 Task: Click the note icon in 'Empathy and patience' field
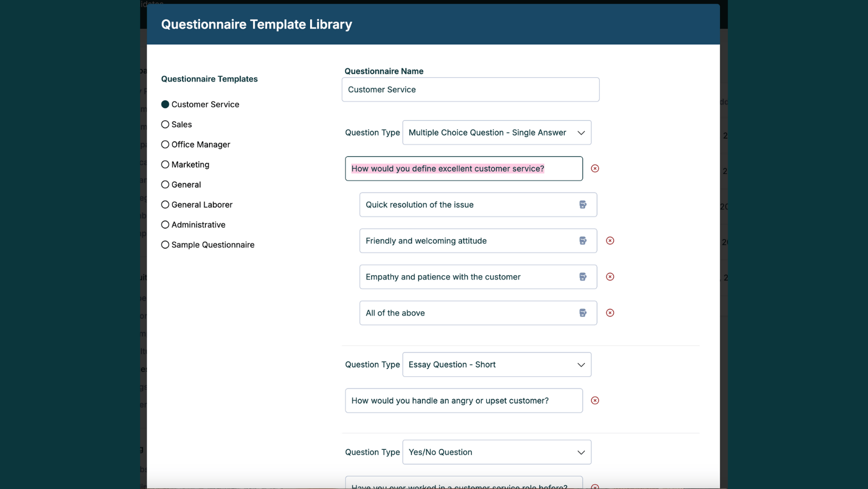(583, 277)
